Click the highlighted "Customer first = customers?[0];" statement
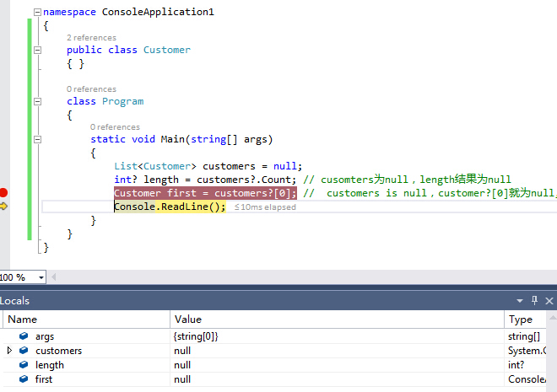 click(x=205, y=193)
